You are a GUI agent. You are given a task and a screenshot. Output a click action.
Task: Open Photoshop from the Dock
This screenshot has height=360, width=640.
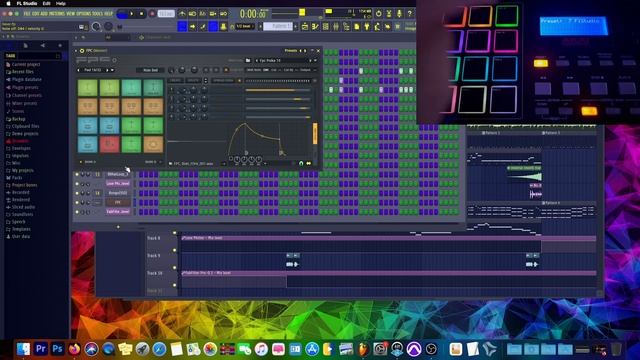pos(58,349)
